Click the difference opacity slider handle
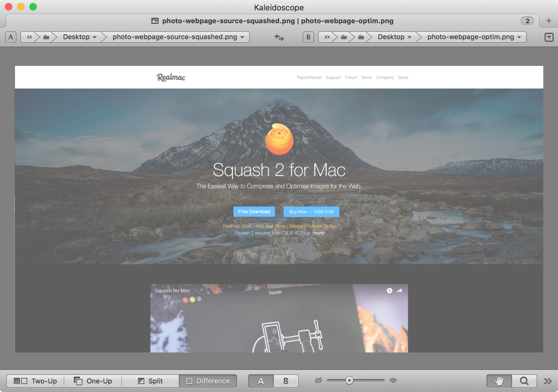 coord(349,380)
